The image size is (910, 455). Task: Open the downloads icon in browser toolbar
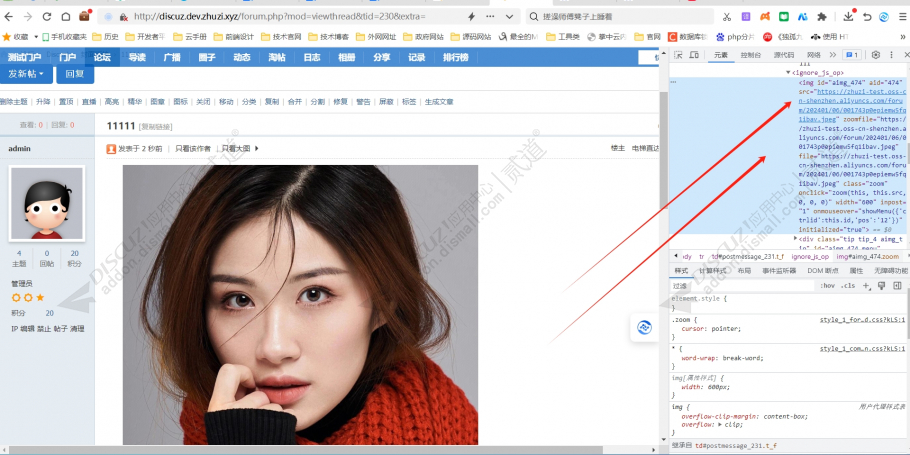(x=848, y=16)
